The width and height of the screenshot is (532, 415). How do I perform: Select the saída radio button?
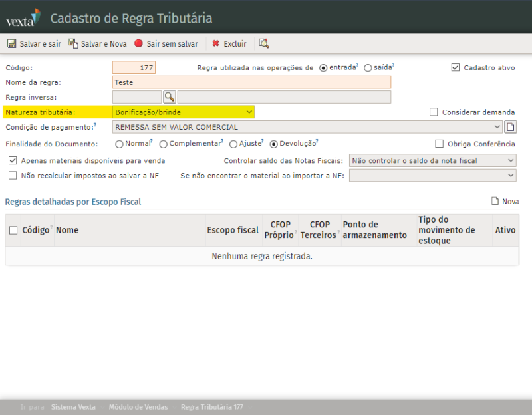point(368,68)
